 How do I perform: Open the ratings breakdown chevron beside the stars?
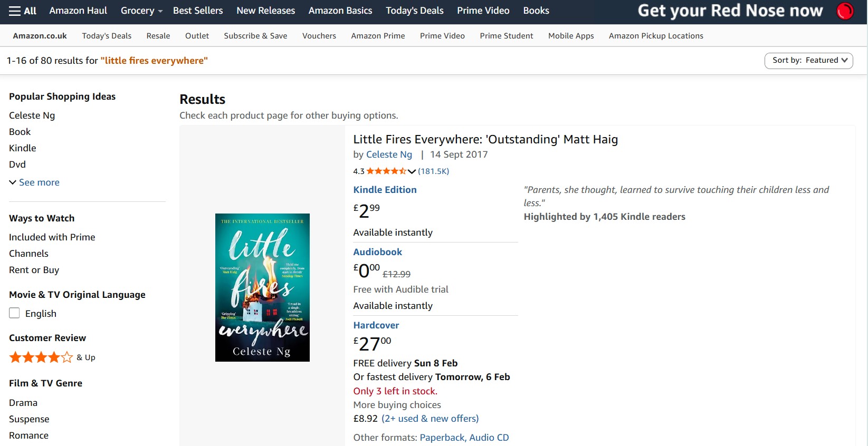pyautogui.click(x=411, y=171)
